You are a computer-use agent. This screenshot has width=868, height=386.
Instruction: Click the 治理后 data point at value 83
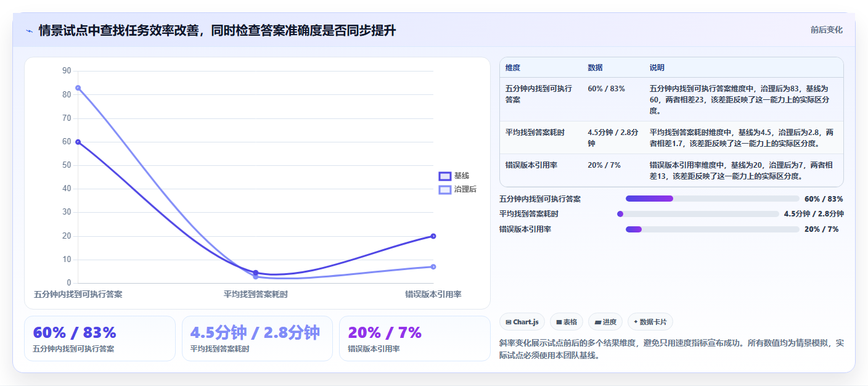(x=78, y=88)
